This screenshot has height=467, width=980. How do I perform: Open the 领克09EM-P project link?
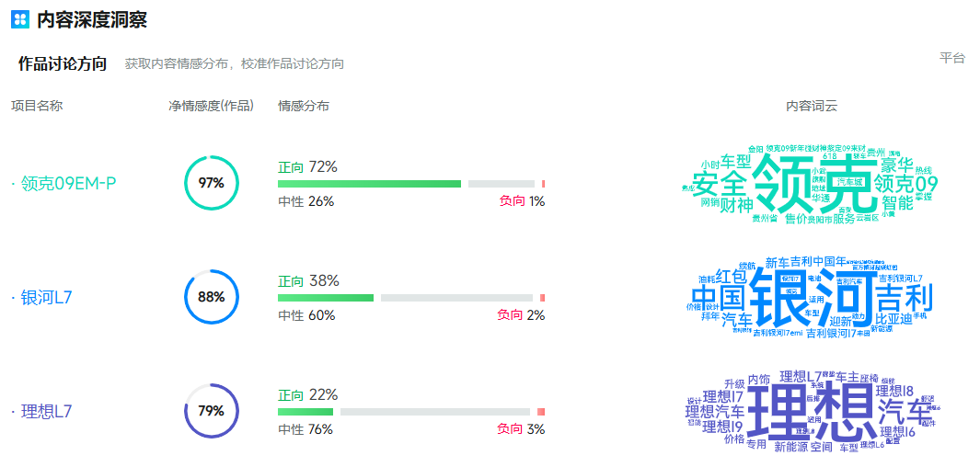click(x=68, y=183)
